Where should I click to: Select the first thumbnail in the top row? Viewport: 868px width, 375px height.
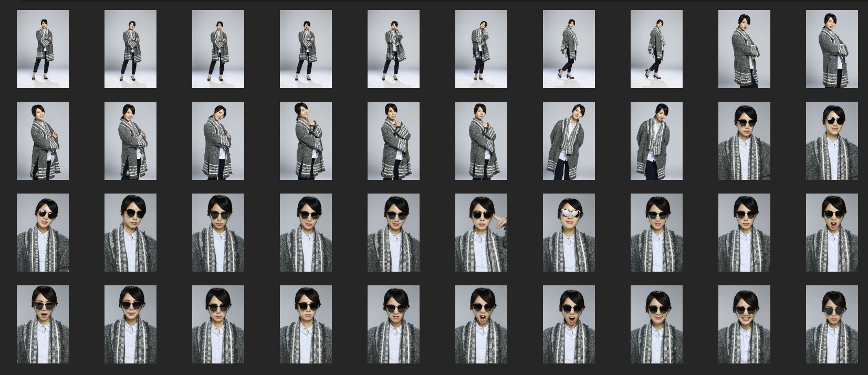coord(43,49)
